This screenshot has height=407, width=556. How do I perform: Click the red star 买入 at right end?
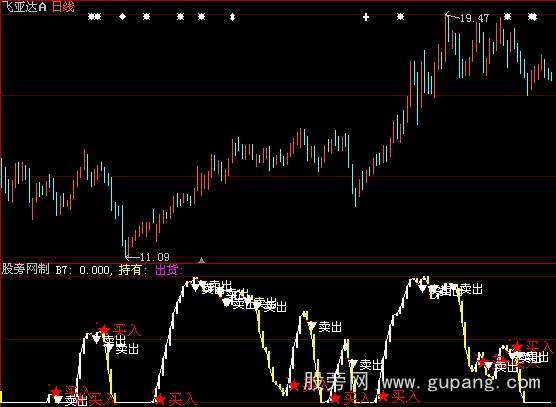coord(517,346)
